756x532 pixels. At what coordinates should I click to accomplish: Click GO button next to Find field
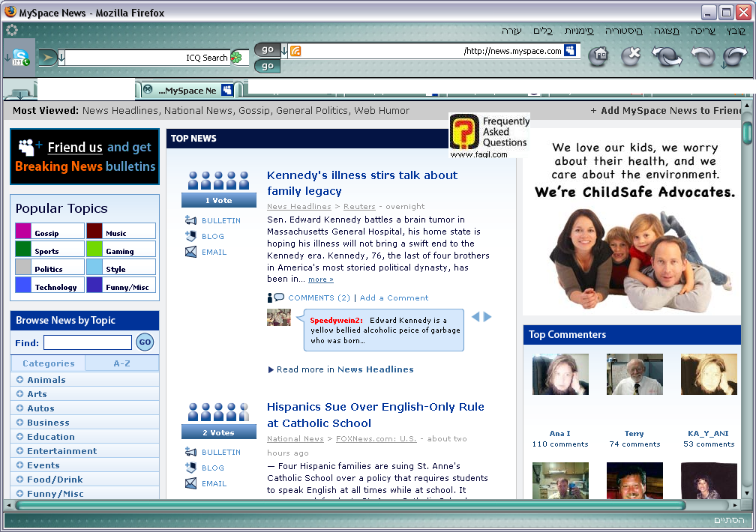[145, 342]
